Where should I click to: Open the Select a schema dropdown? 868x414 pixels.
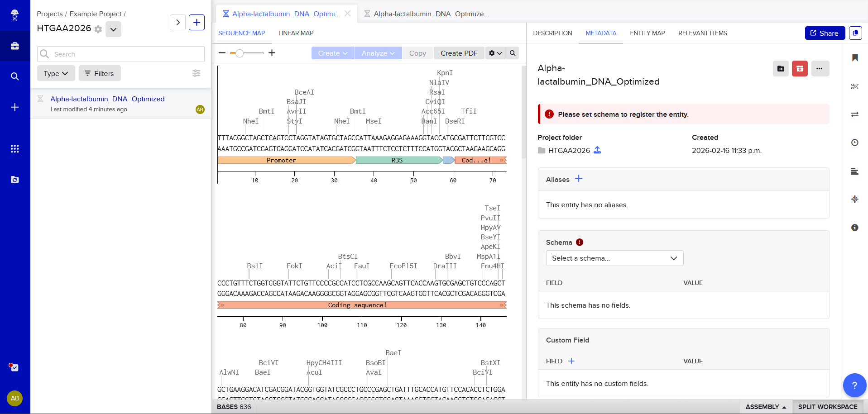point(614,258)
